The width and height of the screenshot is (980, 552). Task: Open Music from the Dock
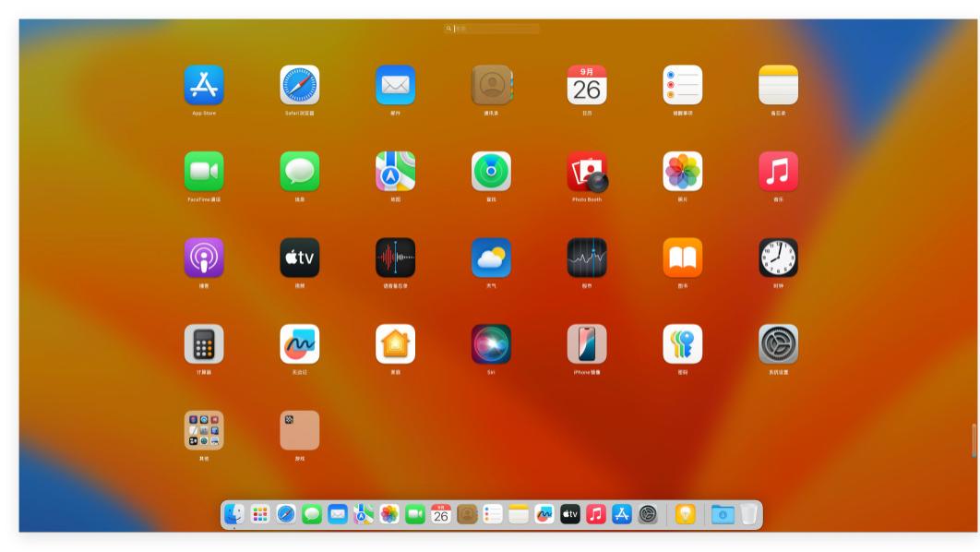(x=595, y=514)
